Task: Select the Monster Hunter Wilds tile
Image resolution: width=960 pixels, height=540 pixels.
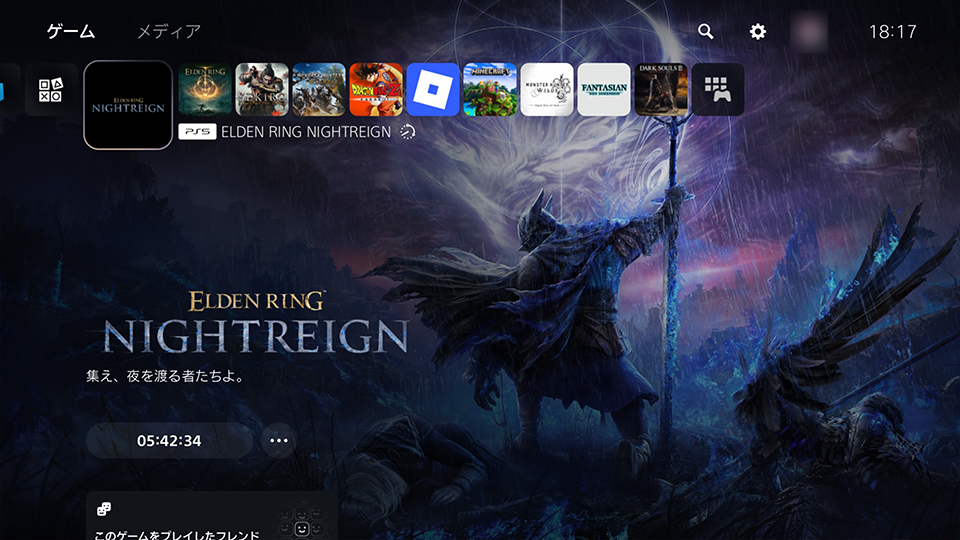Action: [547, 89]
